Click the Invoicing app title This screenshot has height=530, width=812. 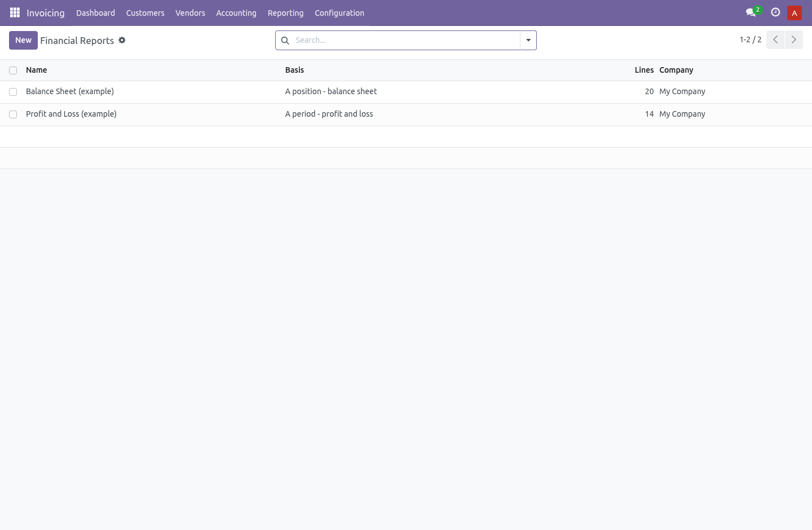(x=46, y=12)
